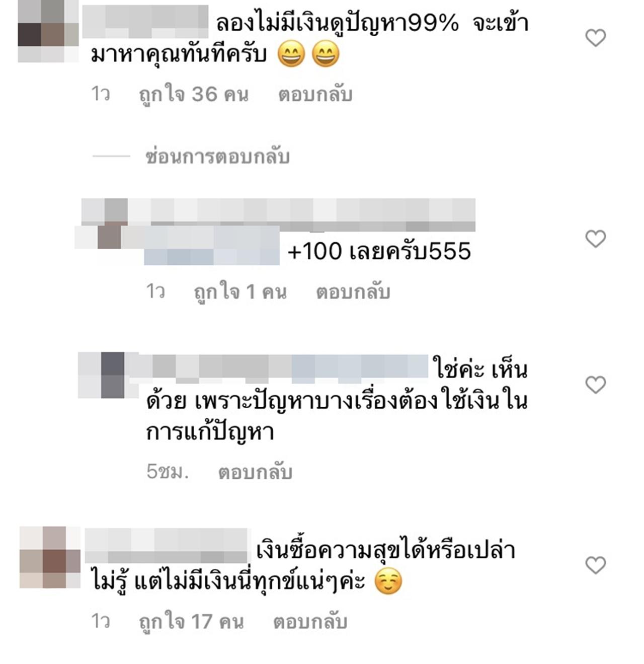Collapse replies with ซ่อนการตอบกลับ
This screenshot has width=644, height=664.
pyautogui.click(x=217, y=157)
